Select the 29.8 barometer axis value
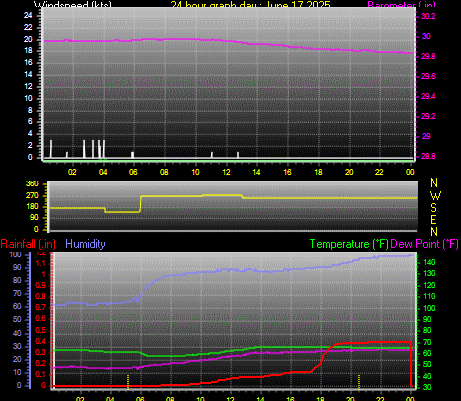 (x=428, y=56)
